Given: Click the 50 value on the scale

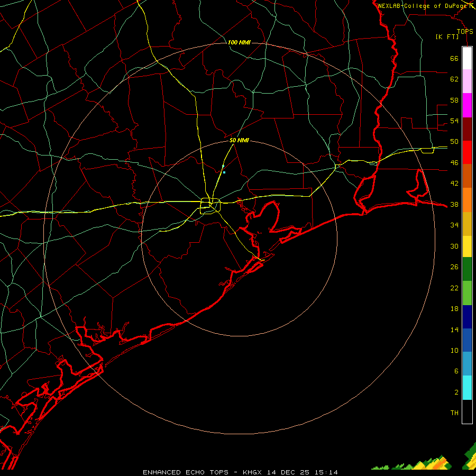Looking at the screenshot, I should (454, 142).
